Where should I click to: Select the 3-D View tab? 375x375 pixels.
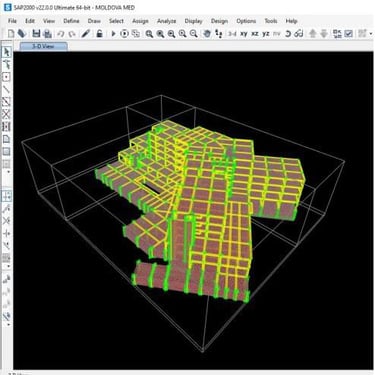point(43,46)
